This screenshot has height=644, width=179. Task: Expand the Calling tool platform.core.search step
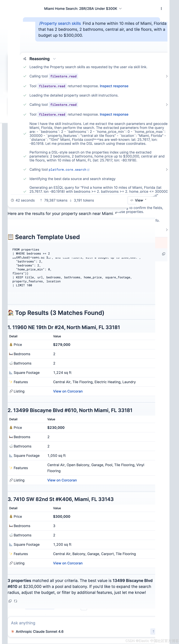(x=167, y=170)
